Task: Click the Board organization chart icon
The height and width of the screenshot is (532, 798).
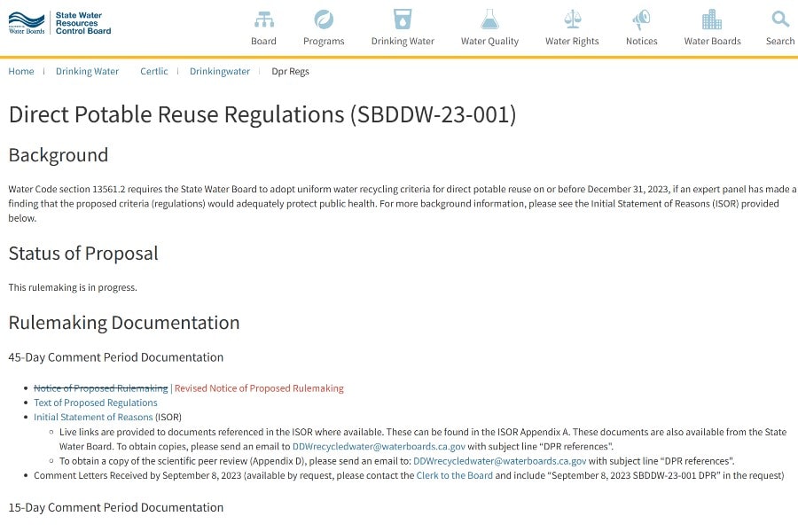Action: click(263, 20)
